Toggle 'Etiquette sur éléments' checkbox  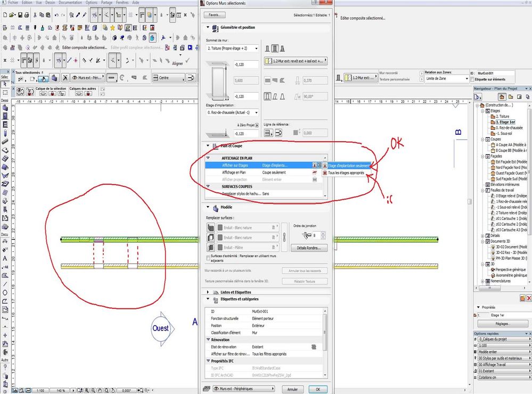pos(472,79)
